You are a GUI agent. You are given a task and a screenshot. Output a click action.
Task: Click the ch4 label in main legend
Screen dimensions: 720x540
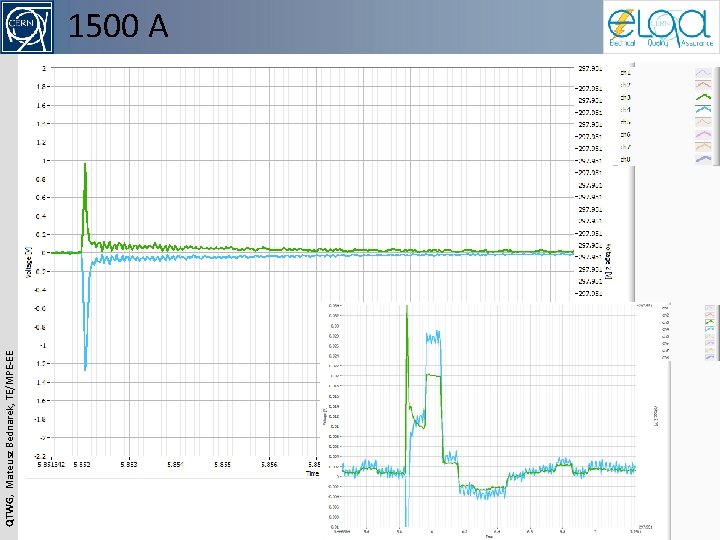click(625, 110)
